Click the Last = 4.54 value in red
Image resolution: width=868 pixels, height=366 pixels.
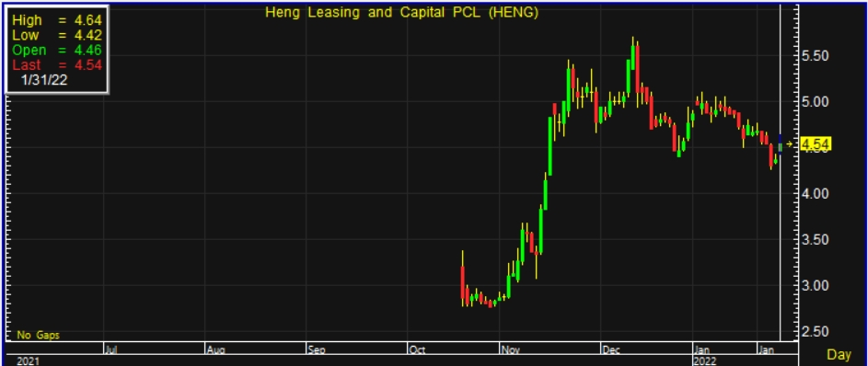point(57,64)
